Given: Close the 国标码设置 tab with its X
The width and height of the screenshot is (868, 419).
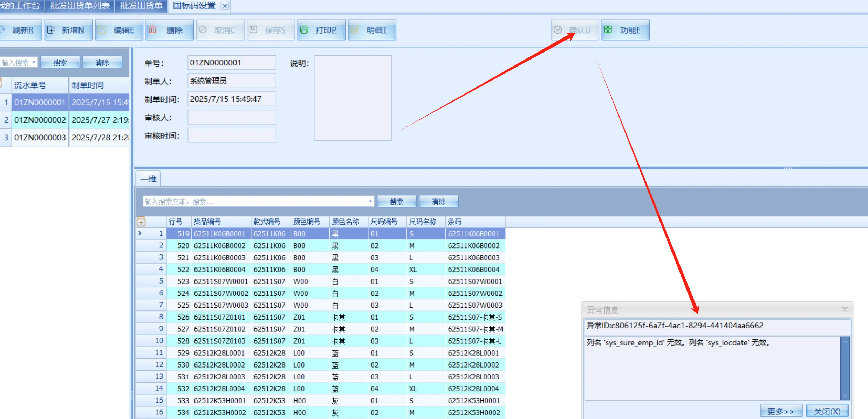Looking at the screenshot, I should pos(225,6).
